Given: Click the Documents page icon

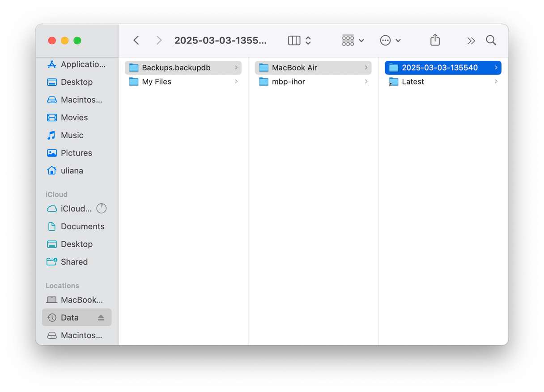Looking at the screenshot, I should 52,227.
